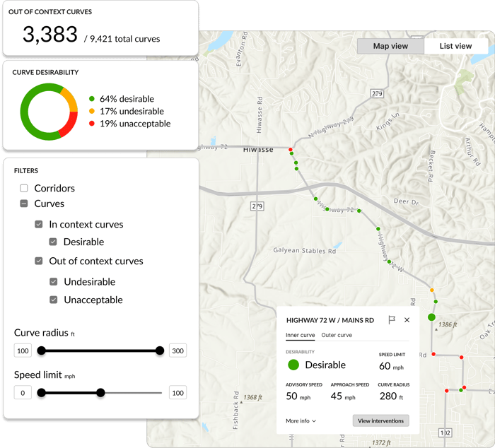Click the green Desirable status circle
This screenshot has width=495, height=448.
tap(293, 365)
